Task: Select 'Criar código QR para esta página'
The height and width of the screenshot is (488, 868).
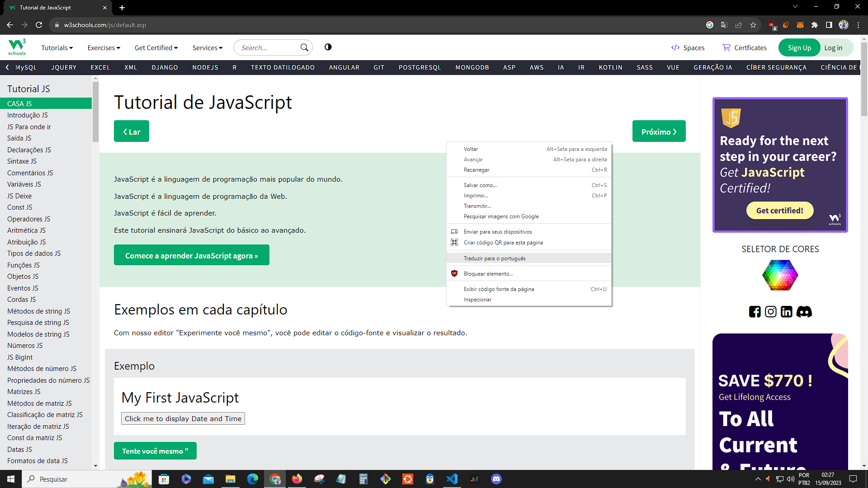Action: (529, 243)
